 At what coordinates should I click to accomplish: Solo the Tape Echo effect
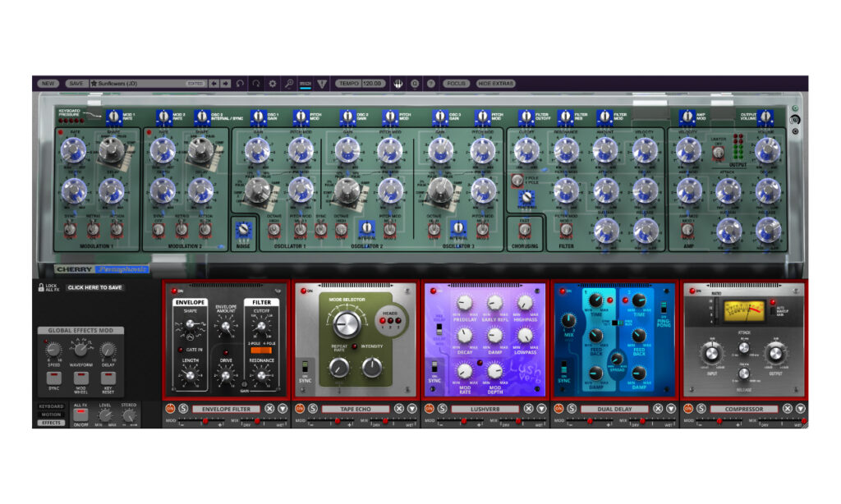[x=313, y=409]
